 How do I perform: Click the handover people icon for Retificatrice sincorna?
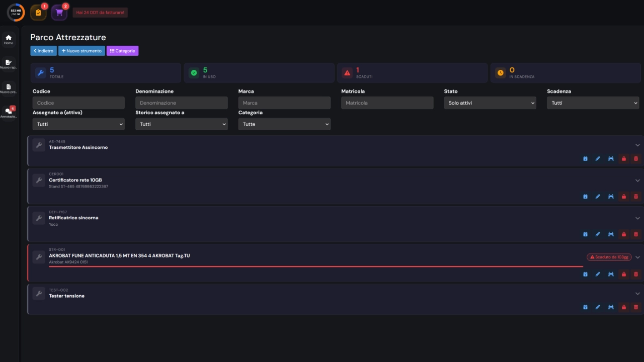tap(611, 234)
